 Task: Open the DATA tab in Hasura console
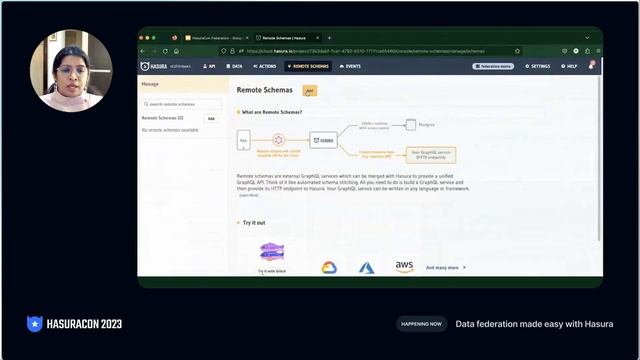tap(234, 66)
